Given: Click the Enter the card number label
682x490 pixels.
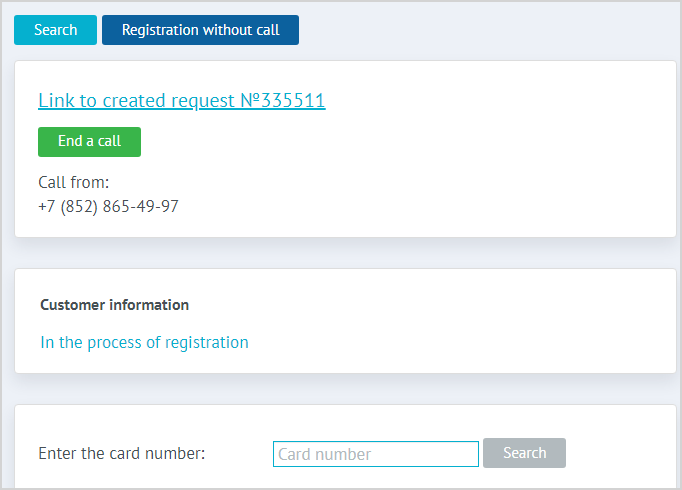Looking at the screenshot, I should 121,453.
